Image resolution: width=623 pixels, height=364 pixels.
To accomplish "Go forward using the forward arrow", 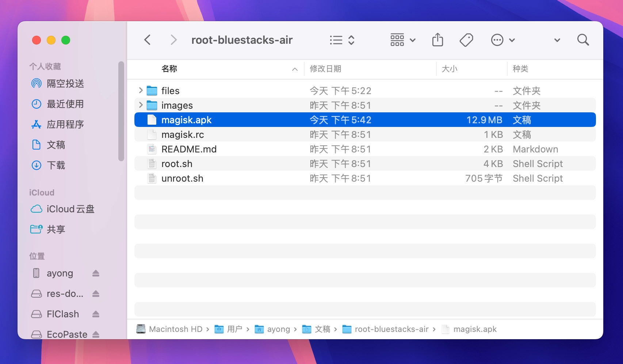I will coord(173,40).
